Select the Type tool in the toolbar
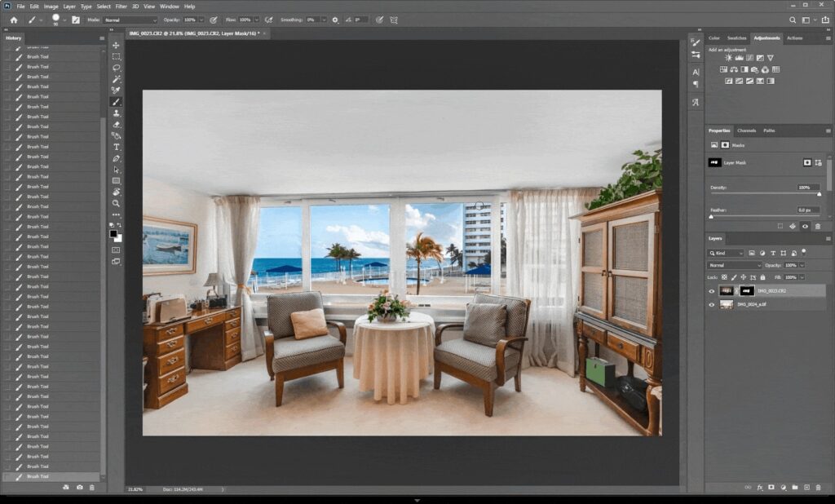 pos(117,147)
